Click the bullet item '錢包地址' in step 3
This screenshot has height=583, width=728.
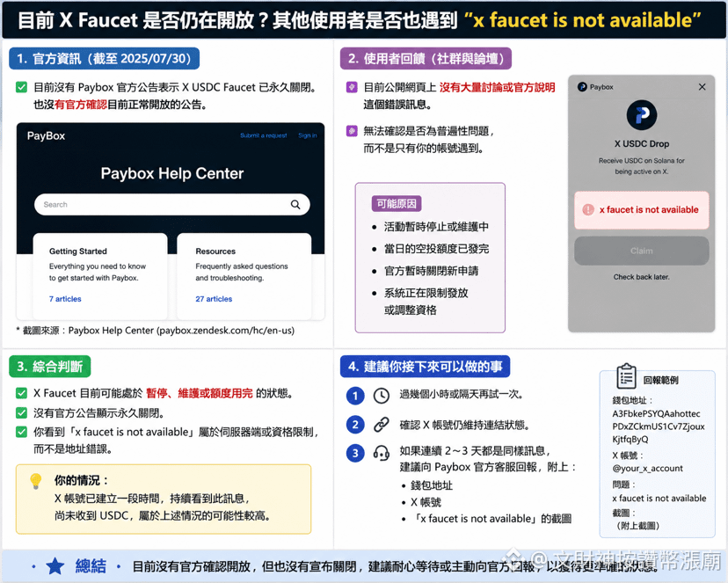[x=432, y=485]
